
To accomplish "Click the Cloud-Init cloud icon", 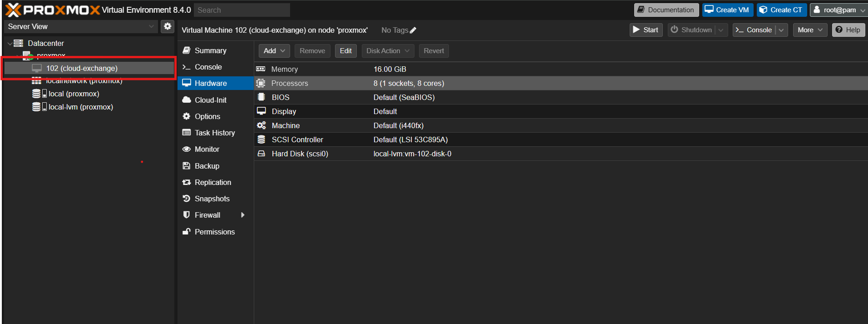I will 186,100.
